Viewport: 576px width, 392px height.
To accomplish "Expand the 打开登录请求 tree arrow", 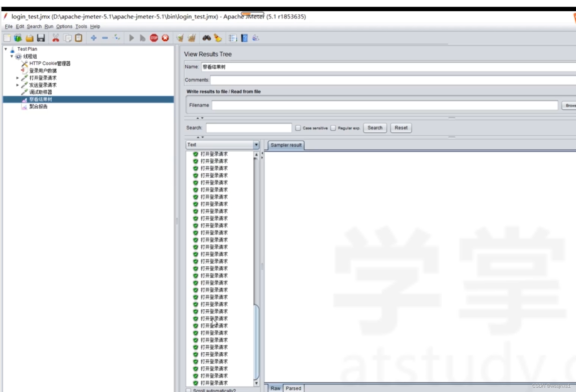I will click(x=17, y=78).
